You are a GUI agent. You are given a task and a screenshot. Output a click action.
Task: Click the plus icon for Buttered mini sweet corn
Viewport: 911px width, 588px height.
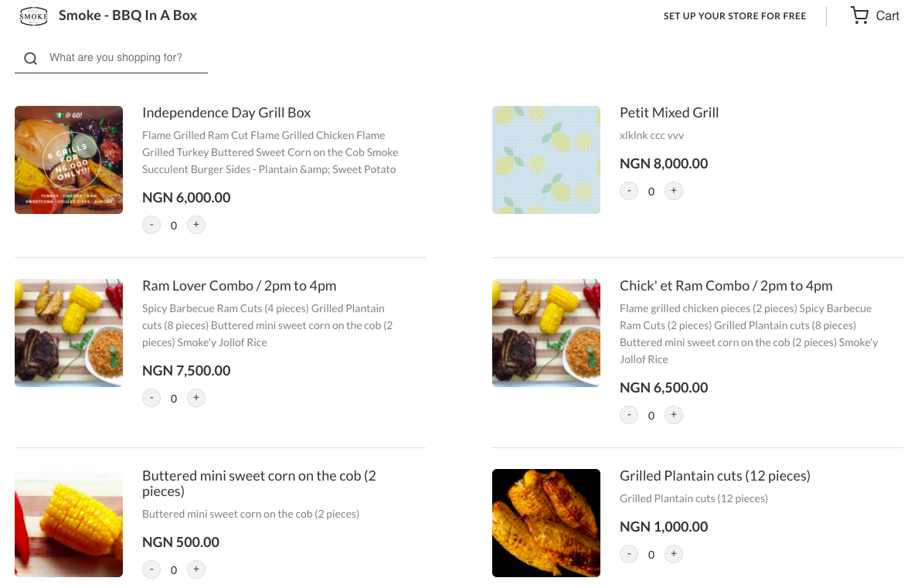click(x=196, y=569)
